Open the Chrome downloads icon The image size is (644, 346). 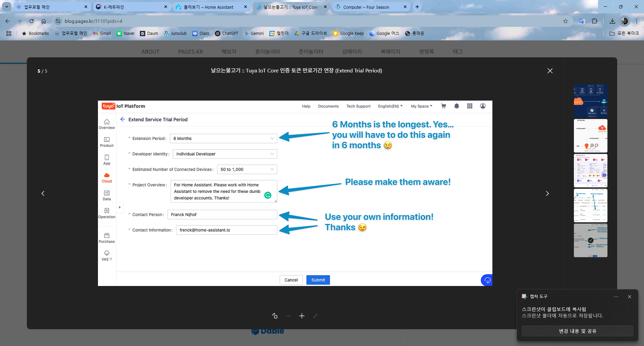tap(612, 21)
